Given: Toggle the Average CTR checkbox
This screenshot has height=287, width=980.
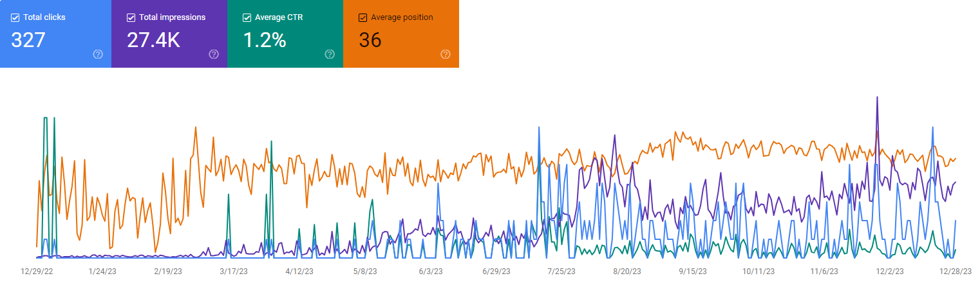Looking at the screenshot, I should pyautogui.click(x=247, y=17).
